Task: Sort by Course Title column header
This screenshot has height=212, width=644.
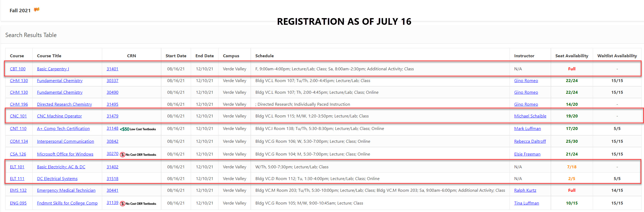Action: pos(49,56)
